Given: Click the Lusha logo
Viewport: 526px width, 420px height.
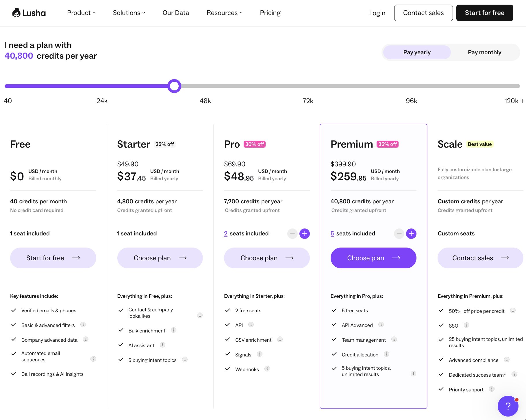Looking at the screenshot, I should click(x=29, y=13).
